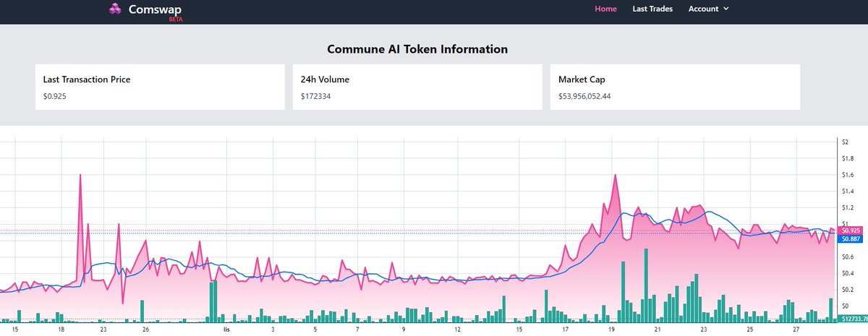Click the 'lis' month label on time axis
Screen dimensions: 868x336
(x=227, y=329)
